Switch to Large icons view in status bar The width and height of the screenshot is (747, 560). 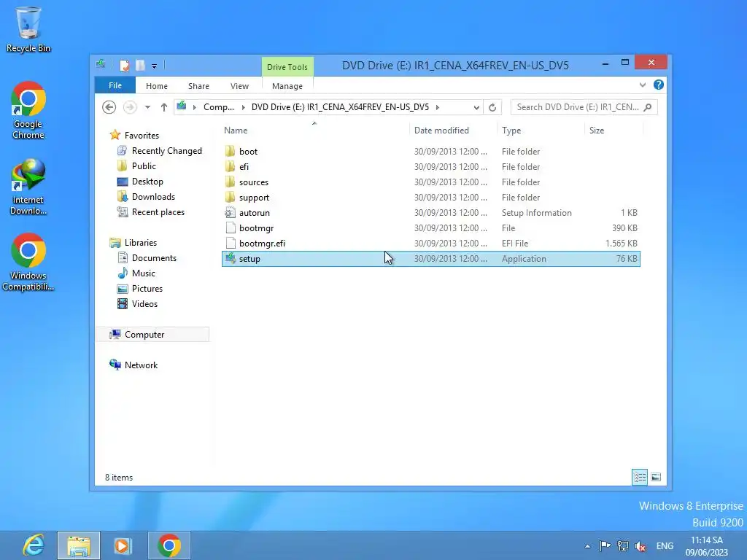tap(656, 477)
